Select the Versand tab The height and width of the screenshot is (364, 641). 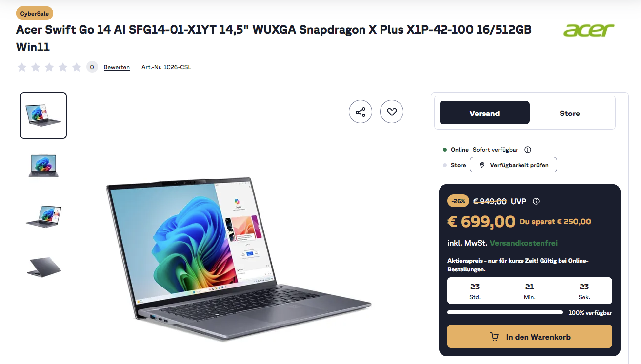(484, 113)
